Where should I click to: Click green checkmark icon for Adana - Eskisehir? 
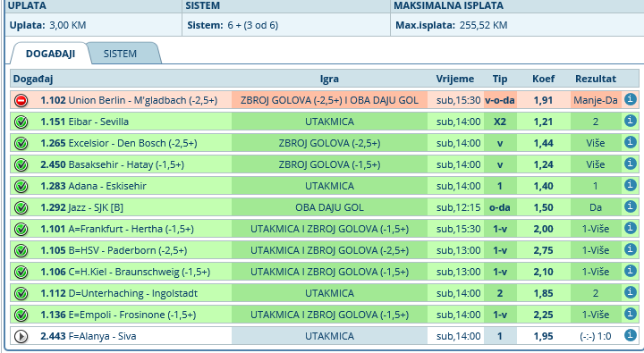(21, 187)
